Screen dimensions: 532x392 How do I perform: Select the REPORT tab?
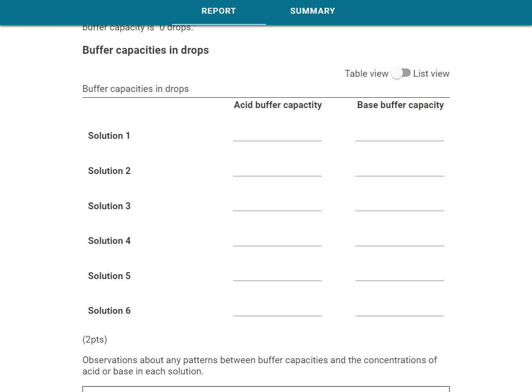pos(219,11)
